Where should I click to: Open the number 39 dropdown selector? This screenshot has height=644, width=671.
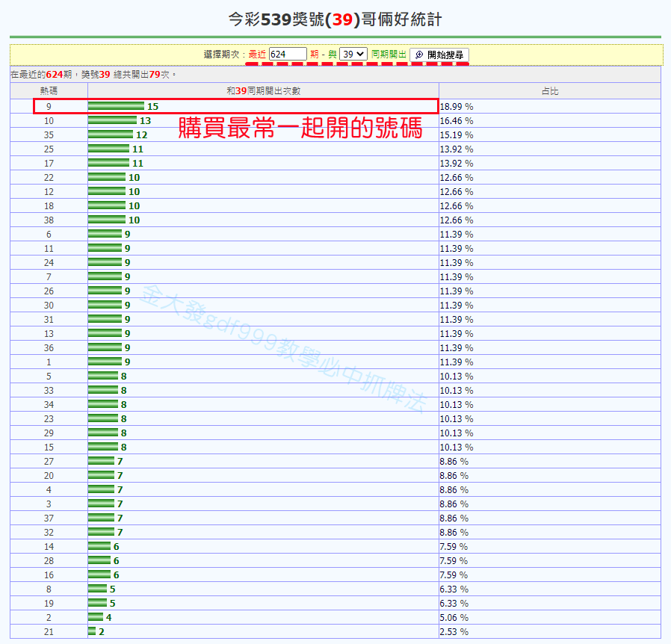pyautogui.click(x=353, y=54)
